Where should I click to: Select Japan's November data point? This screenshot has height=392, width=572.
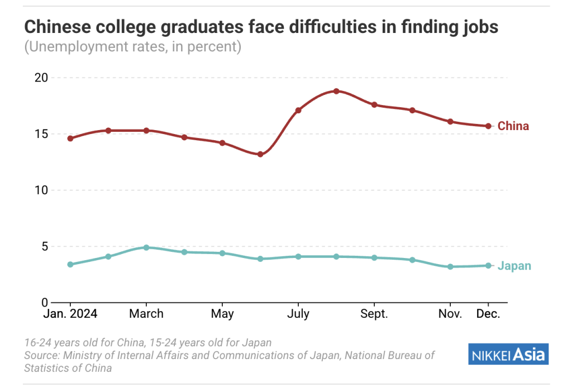(x=450, y=267)
